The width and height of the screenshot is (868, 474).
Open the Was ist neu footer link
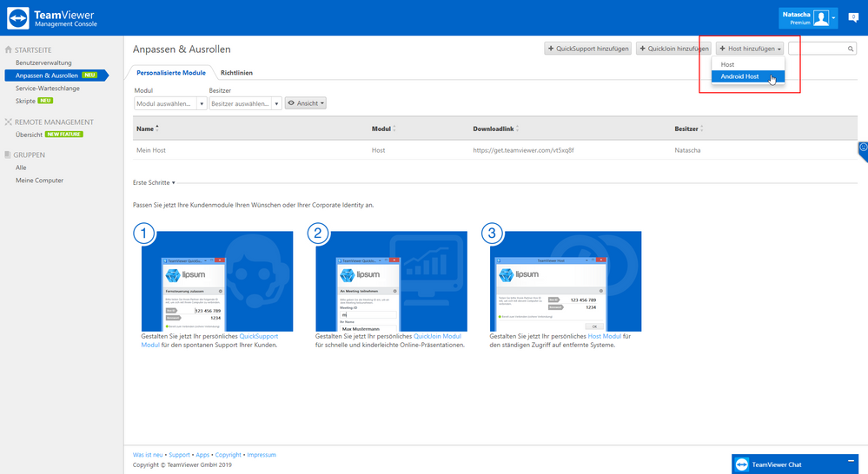148,455
